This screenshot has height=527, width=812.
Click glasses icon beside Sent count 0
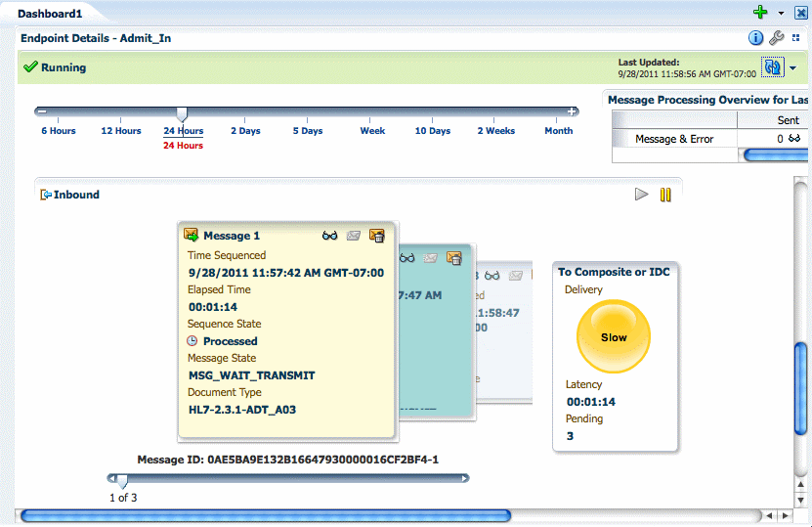click(x=794, y=139)
